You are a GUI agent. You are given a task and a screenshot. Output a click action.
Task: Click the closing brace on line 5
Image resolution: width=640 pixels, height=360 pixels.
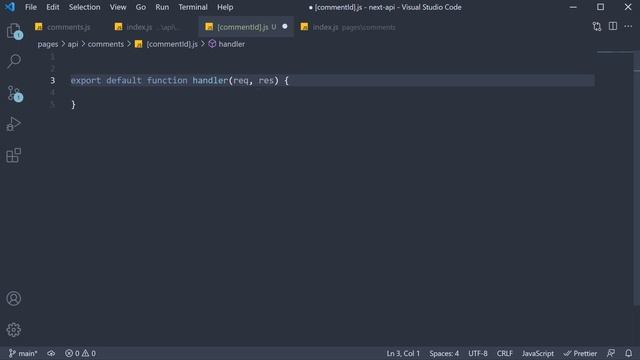[x=73, y=105]
